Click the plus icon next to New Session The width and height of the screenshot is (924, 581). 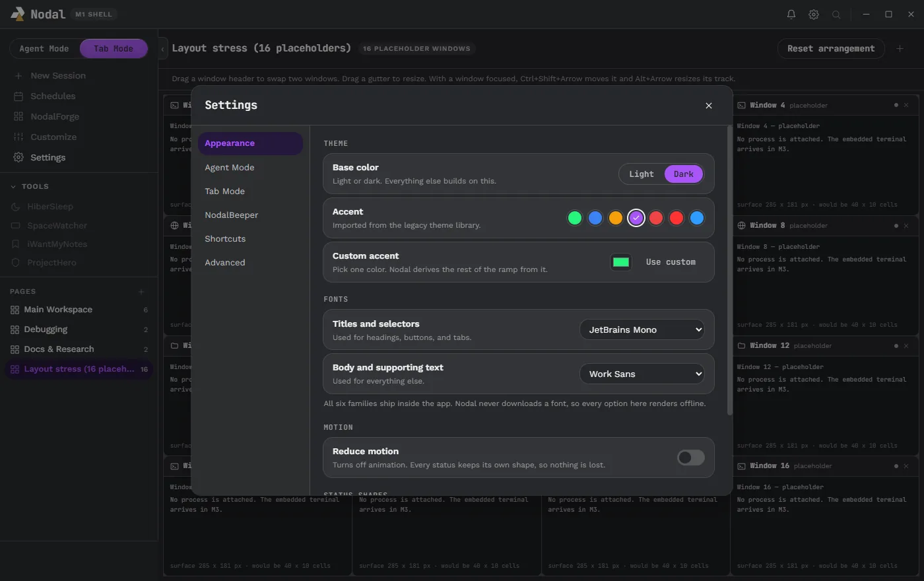[x=18, y=76]
